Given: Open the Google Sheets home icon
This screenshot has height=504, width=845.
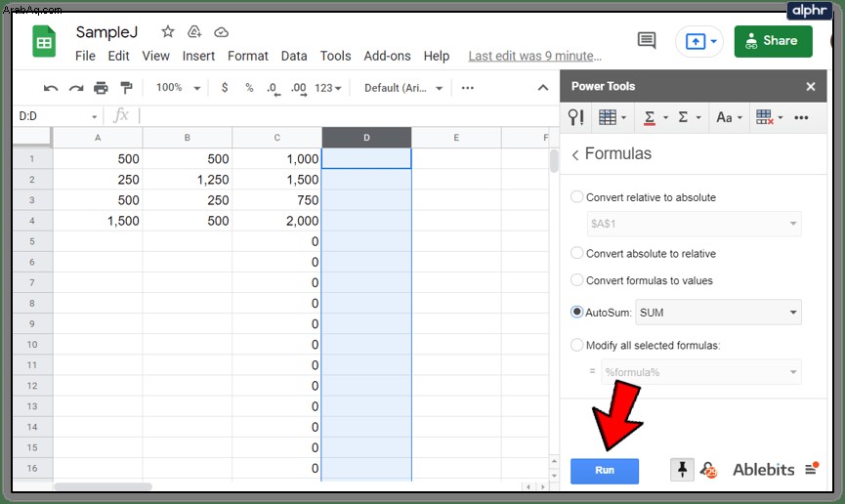Looking at the screenshot, I should pos(44,41).
